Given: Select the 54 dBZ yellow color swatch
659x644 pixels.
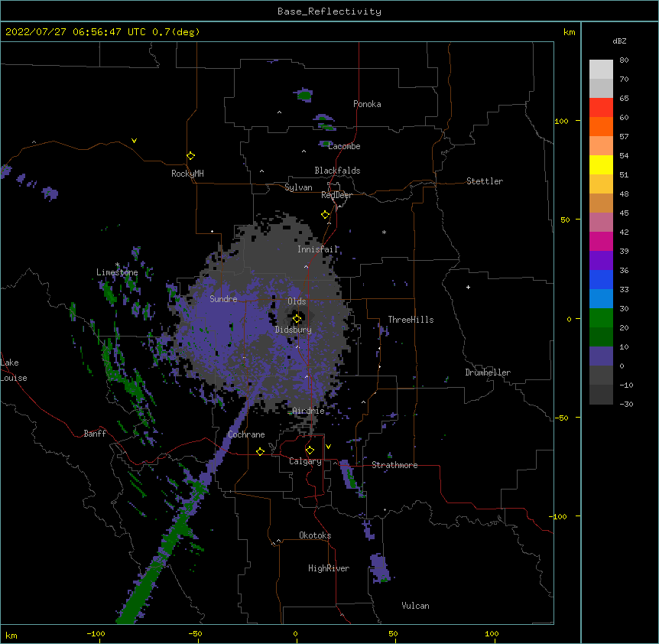Looking at the screenshot, I should [601, 164].
